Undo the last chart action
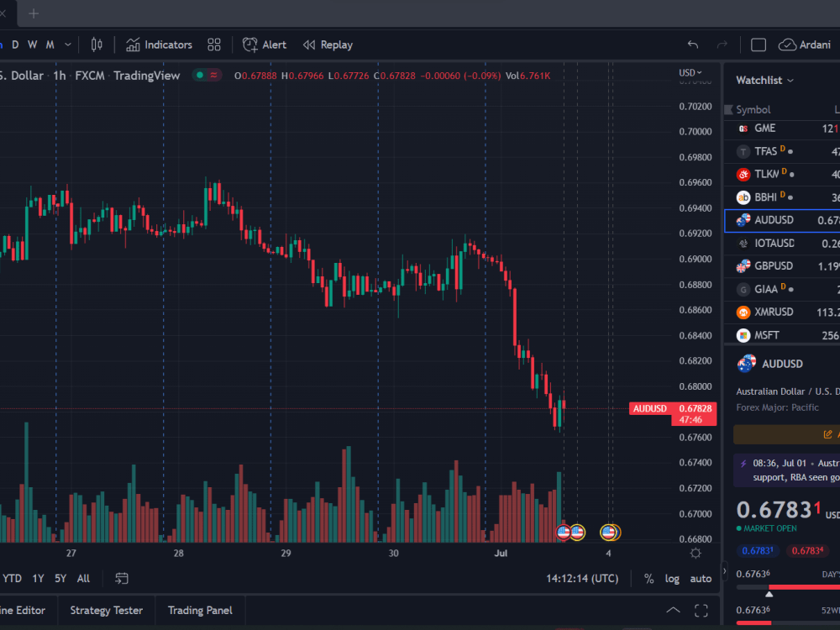 [x=693, y=45]
